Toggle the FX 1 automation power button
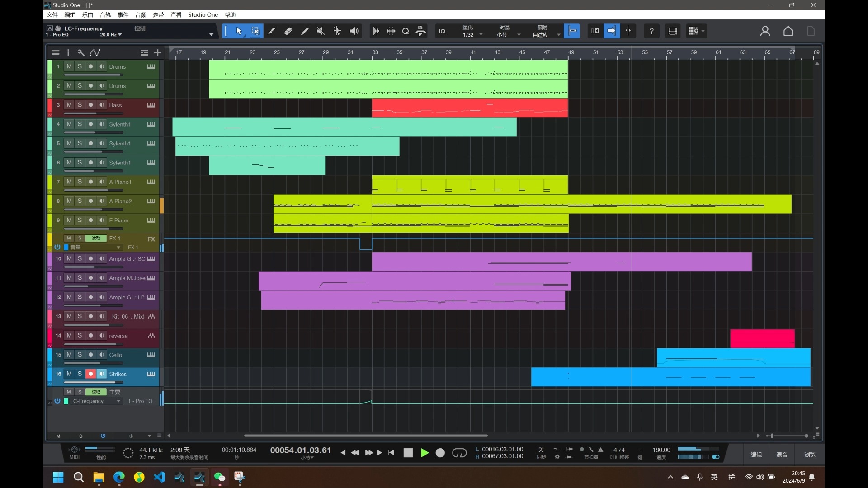 tap(57, 247)
